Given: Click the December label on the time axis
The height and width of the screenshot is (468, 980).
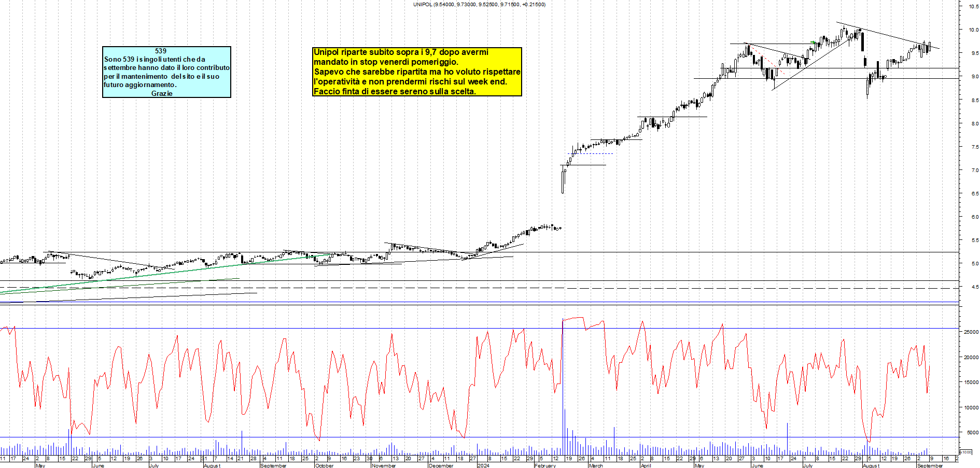Looking at the screenshot, I should (441, 465).
